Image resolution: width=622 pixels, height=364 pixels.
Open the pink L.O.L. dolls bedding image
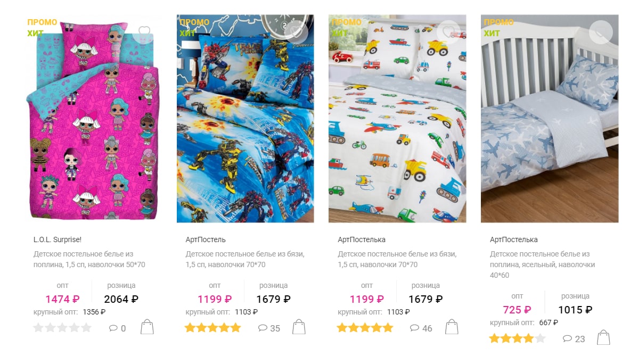coord(93,119)
